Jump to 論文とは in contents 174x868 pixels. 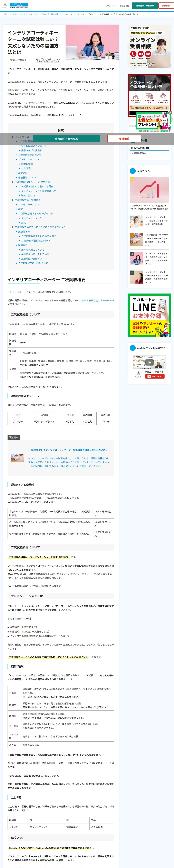(23, 173)
